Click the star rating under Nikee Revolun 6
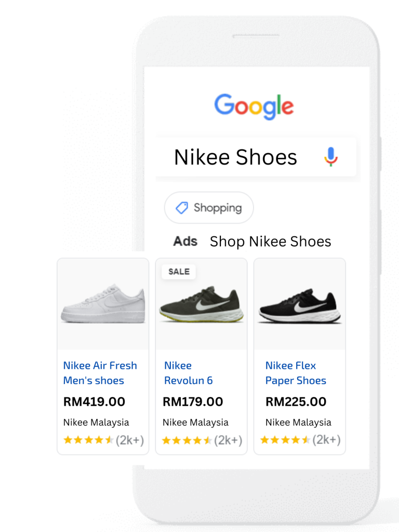This screenshot has width=399, height=532. 187,440
